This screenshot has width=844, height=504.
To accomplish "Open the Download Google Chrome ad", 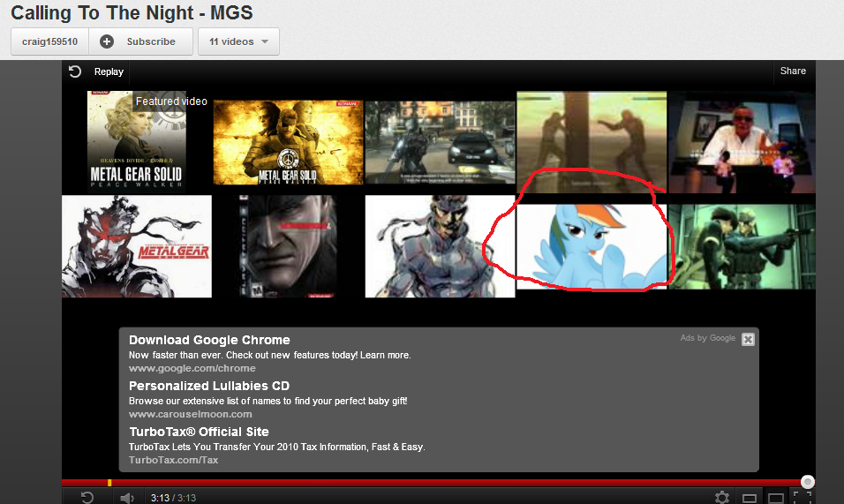I will tap(209, 340).
